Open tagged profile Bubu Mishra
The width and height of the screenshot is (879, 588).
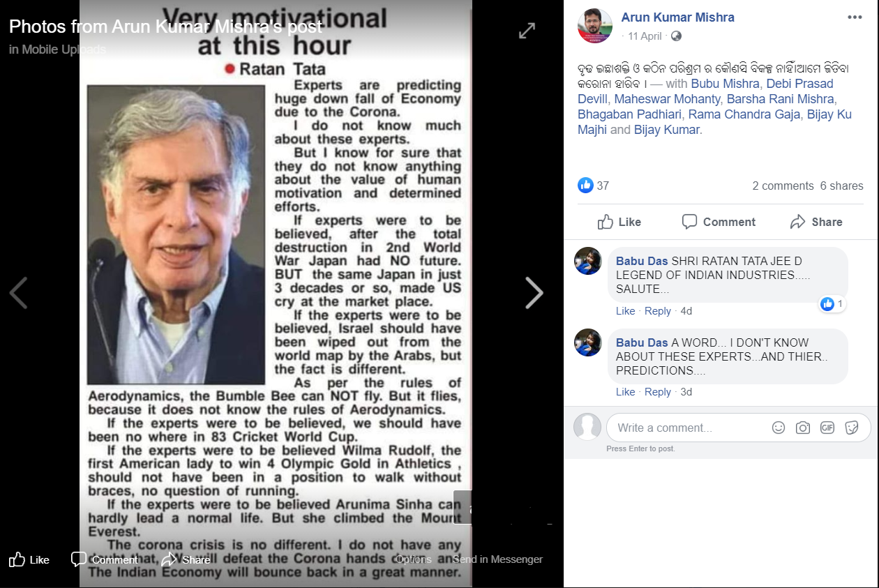pyautogui.click(x=725, y=84)
